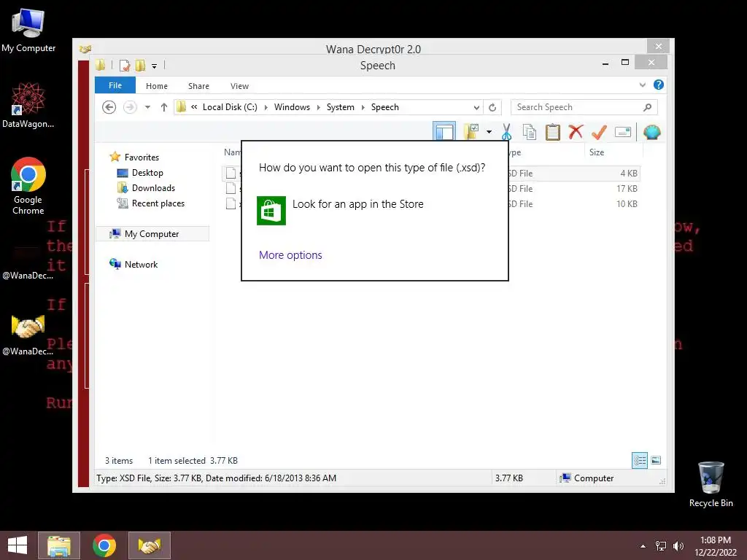Expand arrow after System in address bar
The image size is (747, 560).
pyautogui.click(x=363, y=107)
